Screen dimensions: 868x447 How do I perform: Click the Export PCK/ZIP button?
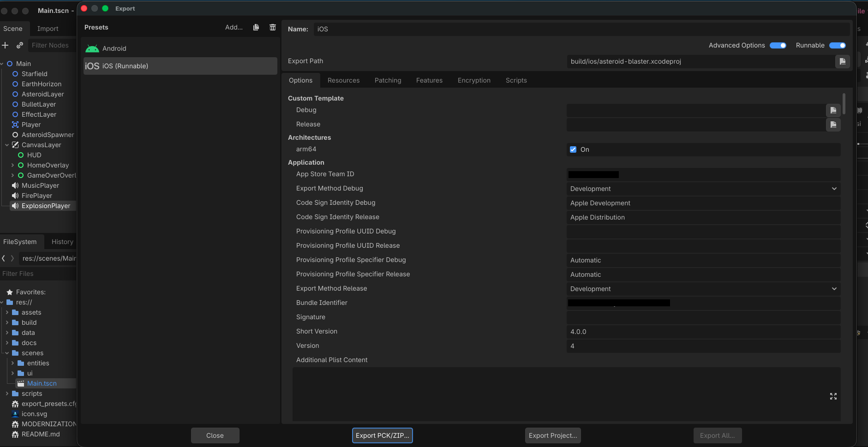click(x=382, y=435)
